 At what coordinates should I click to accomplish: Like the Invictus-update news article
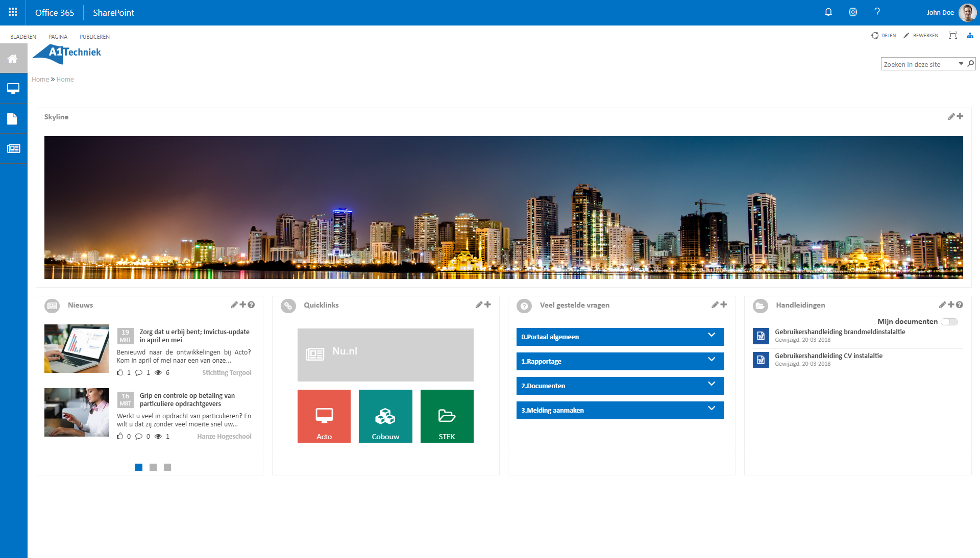point(120,372)
